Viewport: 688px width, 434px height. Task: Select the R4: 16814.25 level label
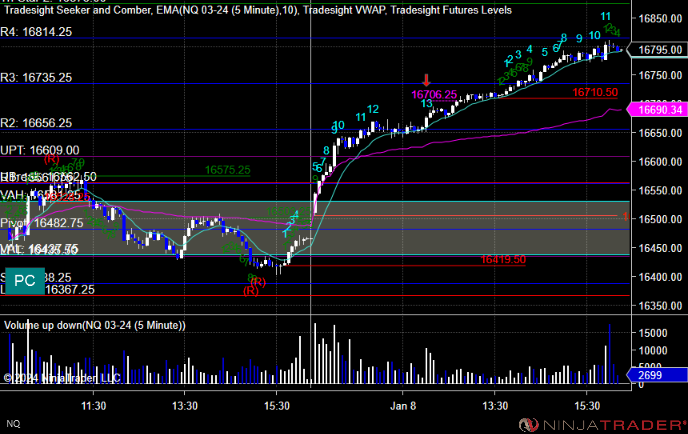(x=36, y=32)
